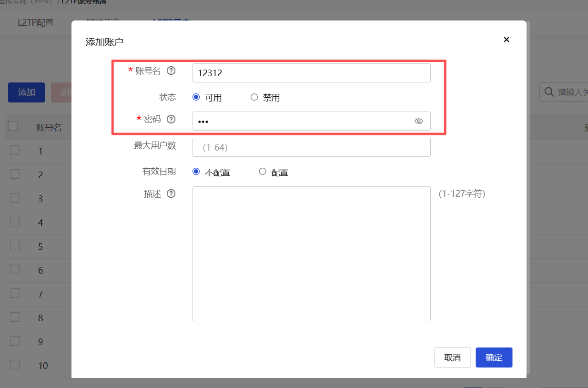
Task: Check the checkbox for row 6
Action: [x=15, y=269]
